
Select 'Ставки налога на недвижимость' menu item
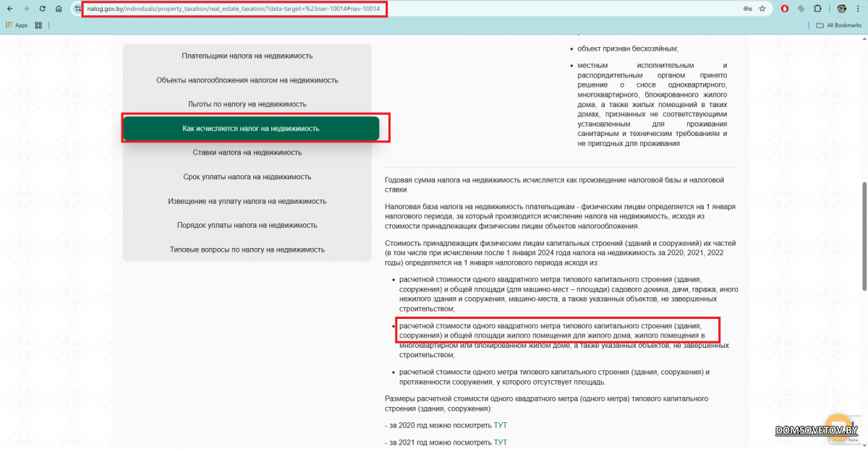click(x=247, y=153)
